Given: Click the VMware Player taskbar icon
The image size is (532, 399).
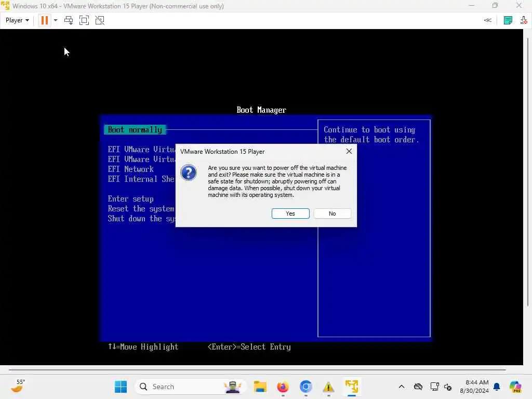Looking at the screenshot, I should click(x=352, y=387).
